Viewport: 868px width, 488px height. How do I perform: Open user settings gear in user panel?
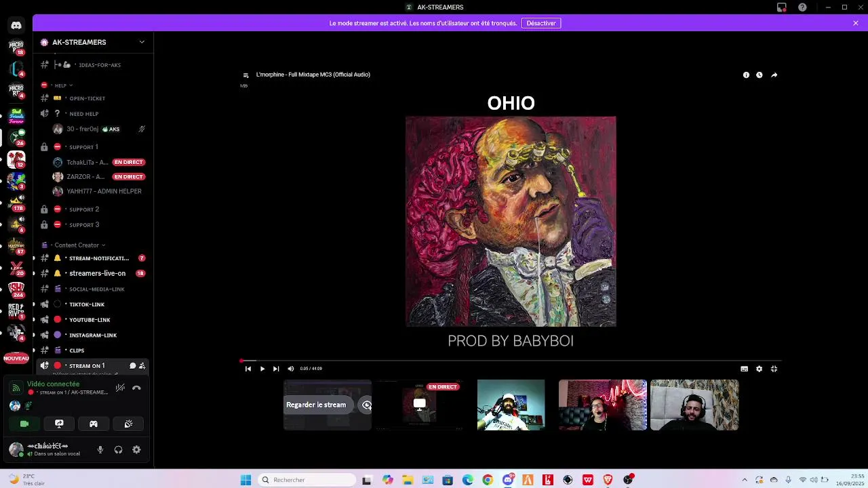[136, 449]
